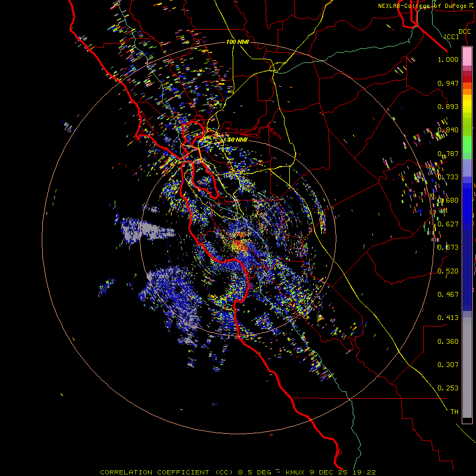Pick the bright green legend band
This screenshot has width=476, height=476.
[467, 144]
